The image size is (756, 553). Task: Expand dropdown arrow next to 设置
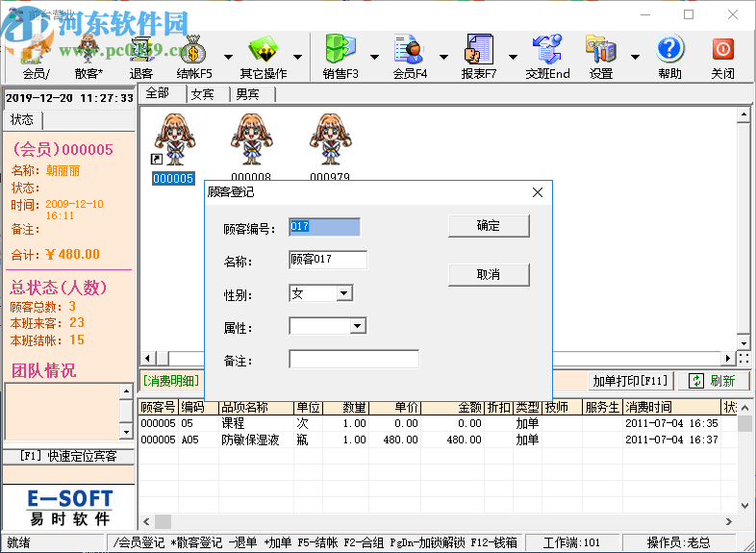(636, 57)
